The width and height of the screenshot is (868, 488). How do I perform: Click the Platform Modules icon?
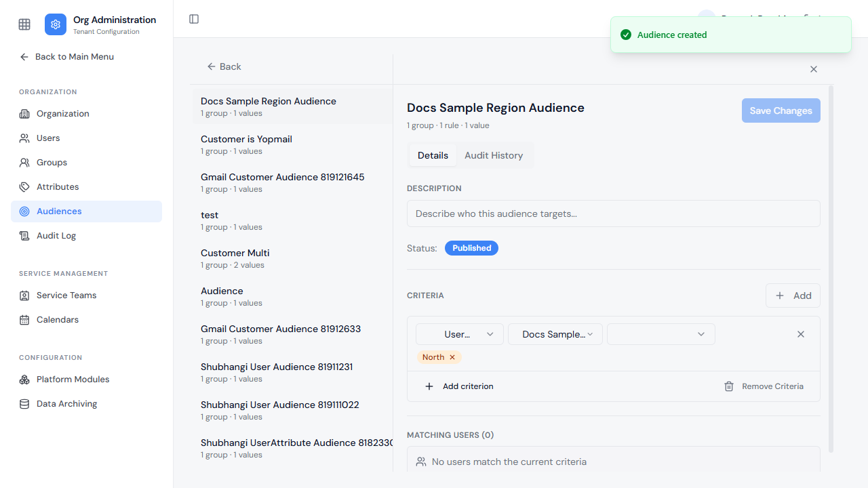point(24,380)
